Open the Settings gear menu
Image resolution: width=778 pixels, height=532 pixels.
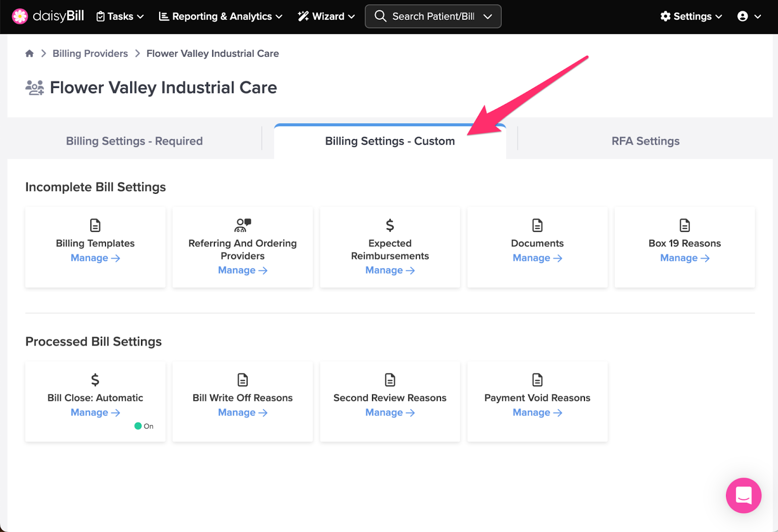tap(691, 17)
